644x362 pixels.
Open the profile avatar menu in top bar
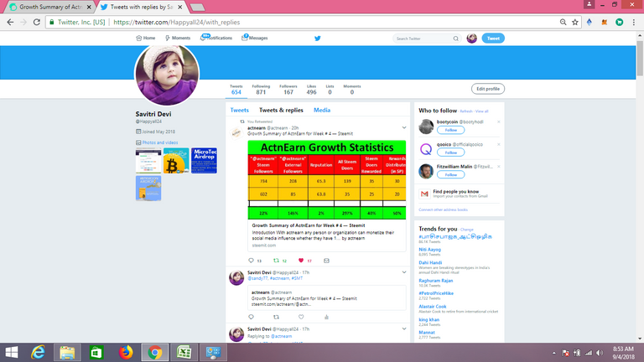[x=471, y=39]
